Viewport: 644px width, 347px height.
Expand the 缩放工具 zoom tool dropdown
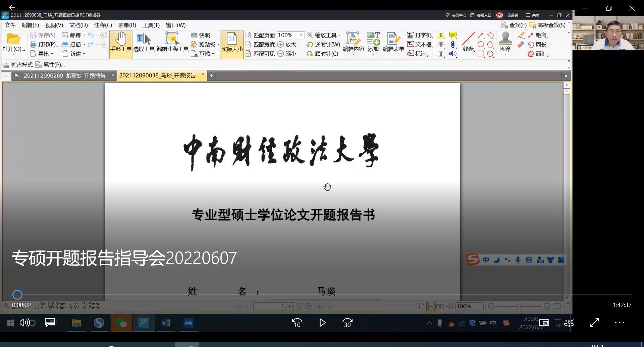click(x=340, y=35)
